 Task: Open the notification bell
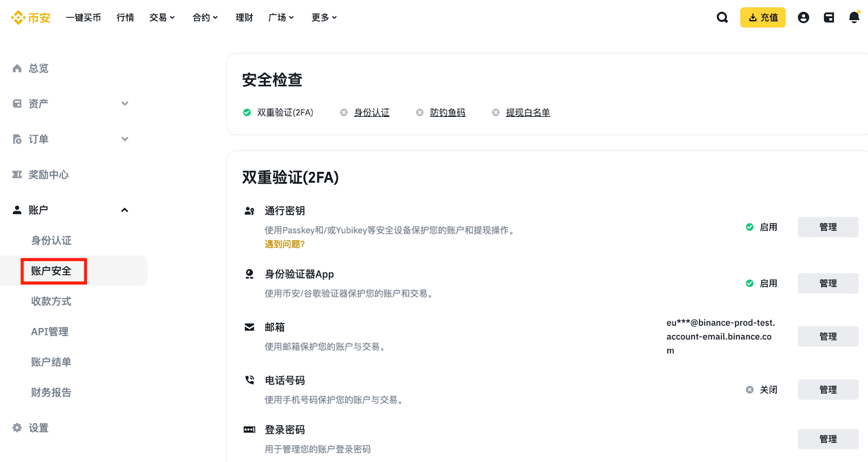pos(853,17)
